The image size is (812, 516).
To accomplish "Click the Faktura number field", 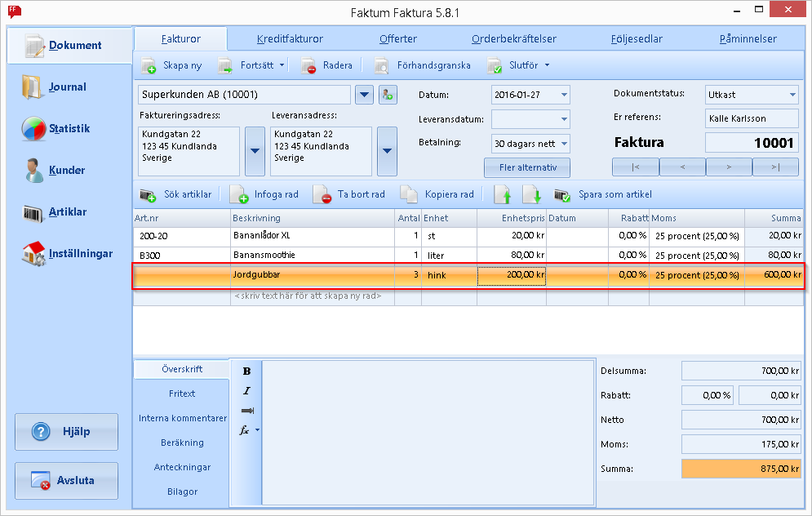I will pos(752,143).
